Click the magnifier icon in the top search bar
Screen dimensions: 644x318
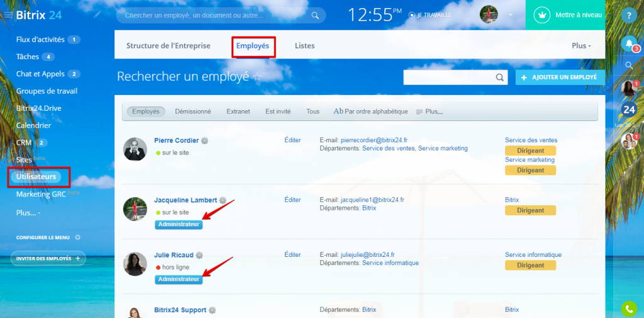point(315,16)
